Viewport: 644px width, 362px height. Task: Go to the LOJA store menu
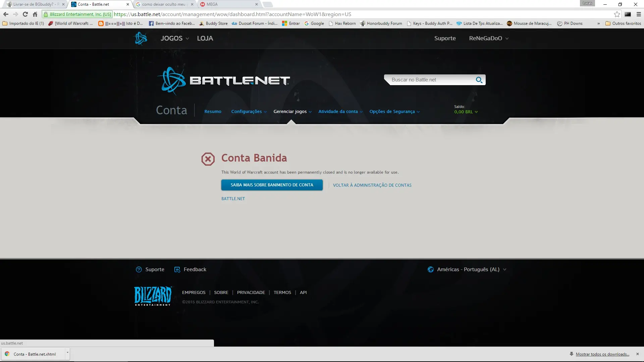pos(205,38)
